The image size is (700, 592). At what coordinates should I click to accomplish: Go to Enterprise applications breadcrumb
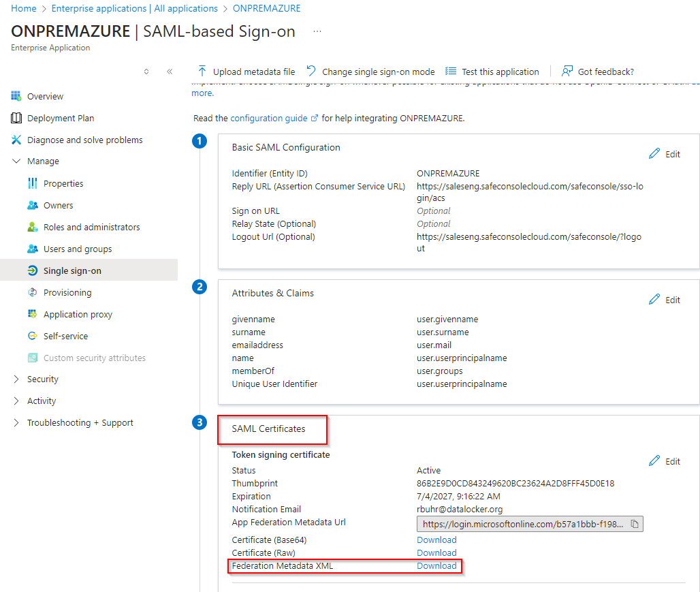135,8
